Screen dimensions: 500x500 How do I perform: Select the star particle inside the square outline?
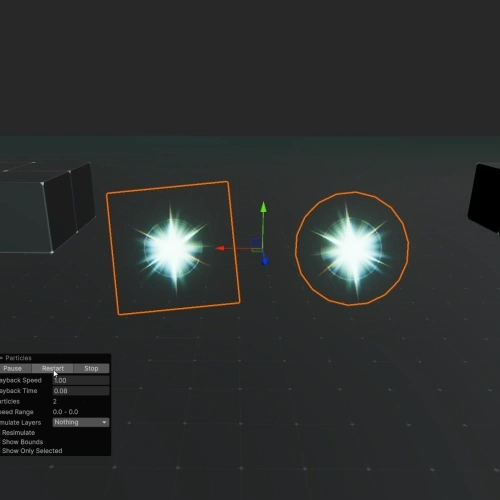pyautogui.click(x=172, y=248)
